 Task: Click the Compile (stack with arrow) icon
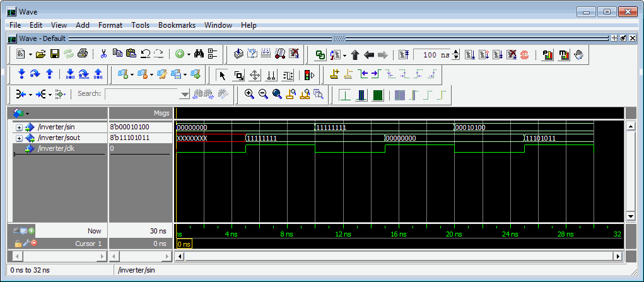(238, 54)
